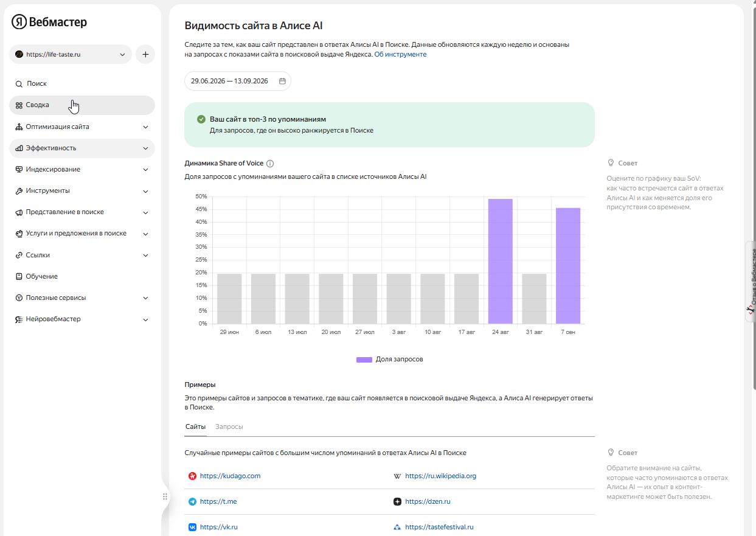756x536 pixels.
Task: Expand the Нейровебмастер chevron
Action: (145, 319)
